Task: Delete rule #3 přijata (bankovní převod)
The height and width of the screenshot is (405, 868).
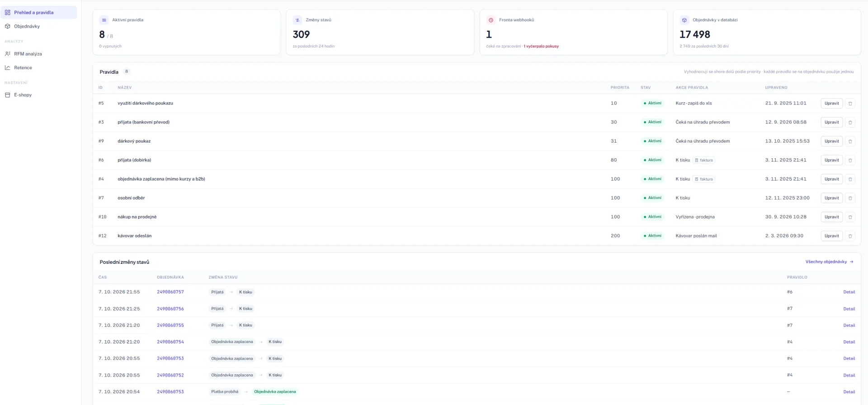Action: 850,122
